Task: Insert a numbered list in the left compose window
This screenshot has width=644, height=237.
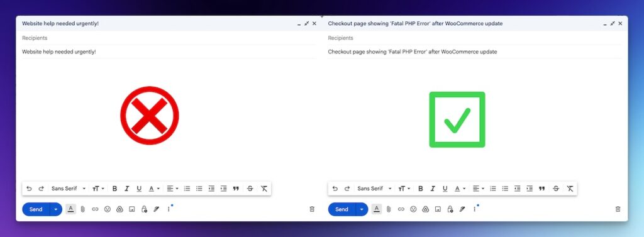Action: tap(187, 189)
